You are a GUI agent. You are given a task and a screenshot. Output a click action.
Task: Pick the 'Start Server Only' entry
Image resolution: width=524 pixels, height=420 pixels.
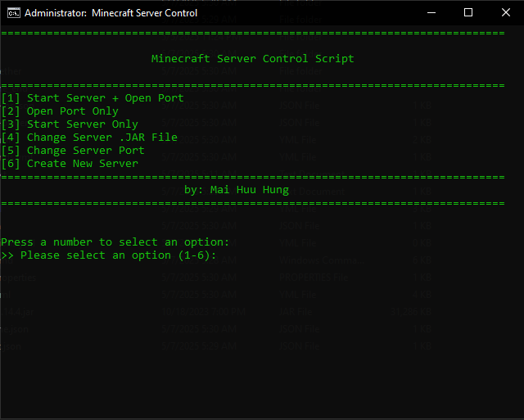tap(69, 124)
